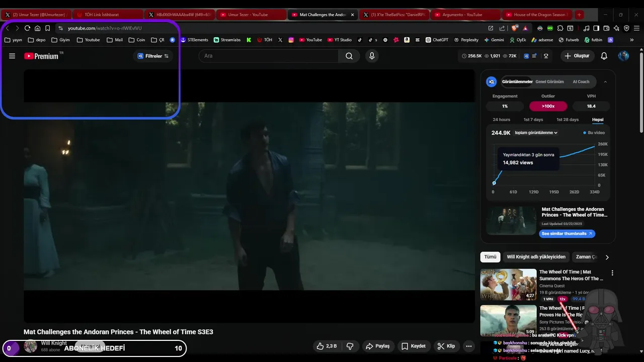Open the Mat Summons The Heros thumbnail
The height and width of the screenshot is (362, 644).
508,285
